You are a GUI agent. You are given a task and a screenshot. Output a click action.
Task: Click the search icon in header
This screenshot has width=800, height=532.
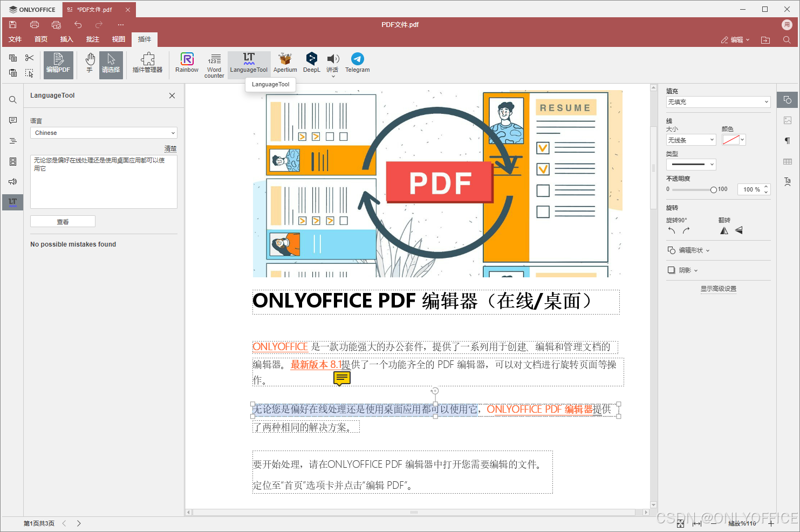tap(787, 40)
